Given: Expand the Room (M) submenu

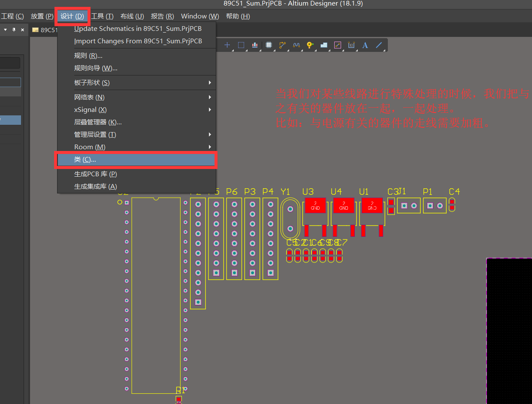Looking at the screenshot, I should click(137, 147).
